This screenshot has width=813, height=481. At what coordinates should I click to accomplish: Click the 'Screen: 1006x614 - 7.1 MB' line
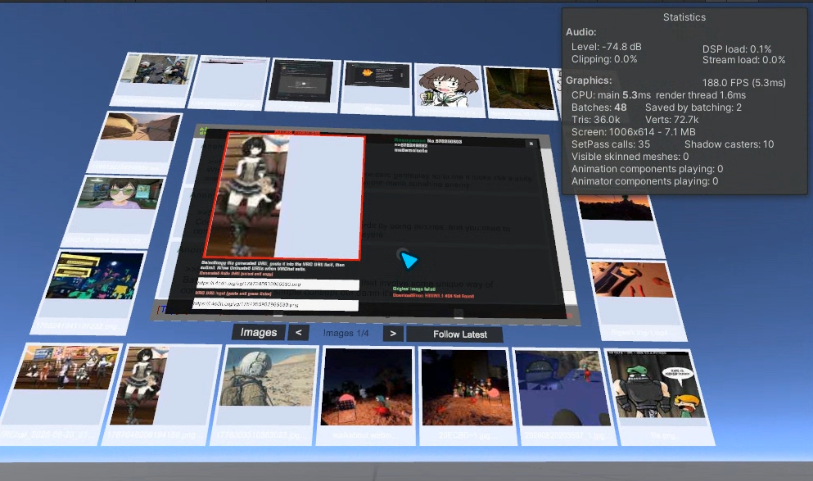[x=633, y=132]
